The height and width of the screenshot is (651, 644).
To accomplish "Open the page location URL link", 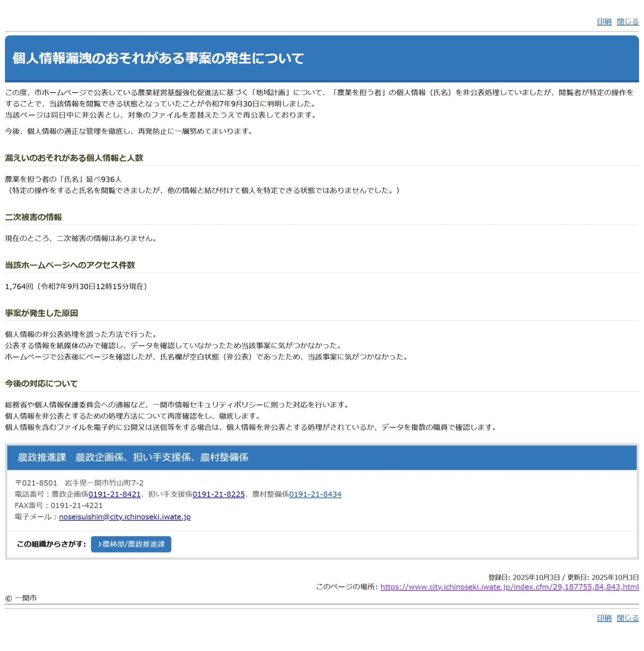I will click(509, 587).
